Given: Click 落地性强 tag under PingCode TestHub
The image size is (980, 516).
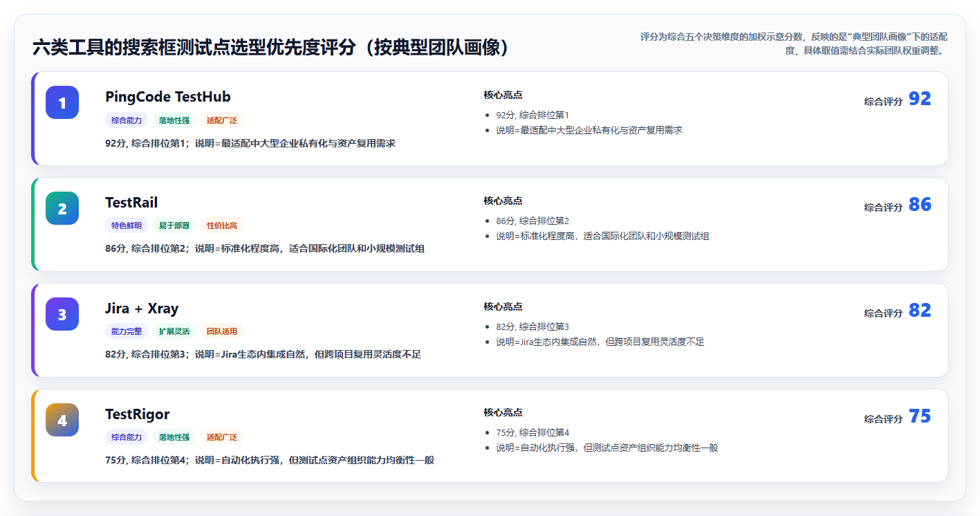Looking at the screenshot, I should pyautogui.click(x=174, y=120).
